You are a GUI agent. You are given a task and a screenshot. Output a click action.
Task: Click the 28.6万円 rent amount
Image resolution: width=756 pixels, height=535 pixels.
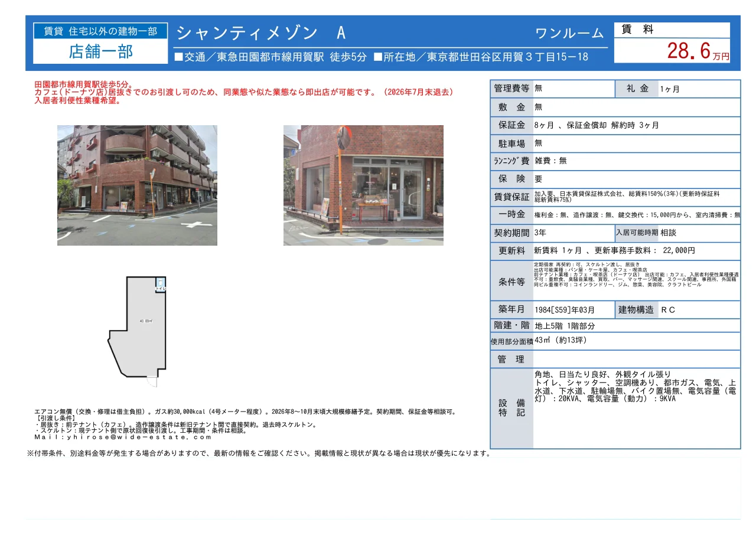pyautogui.click(x=698, y=51)
